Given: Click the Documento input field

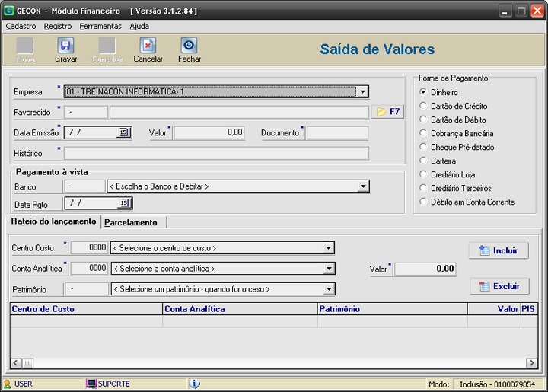Looking at the screenshot, I should pos(337,133).
